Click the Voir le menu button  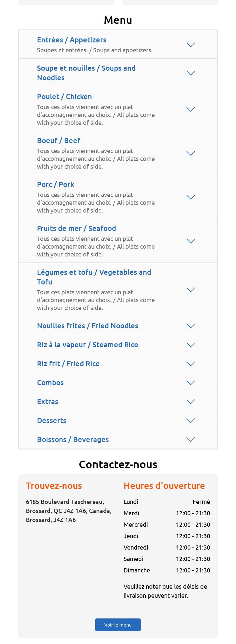point(118,625)
